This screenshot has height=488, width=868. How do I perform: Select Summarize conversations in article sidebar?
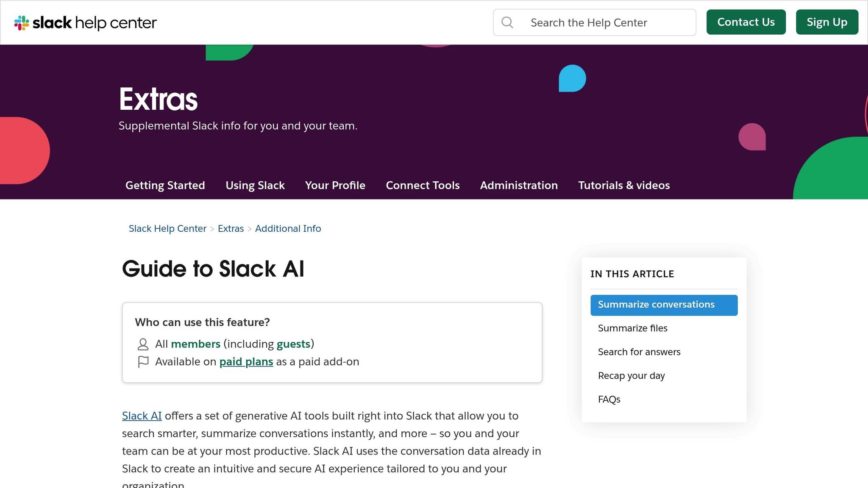click(x=656, y=305)
